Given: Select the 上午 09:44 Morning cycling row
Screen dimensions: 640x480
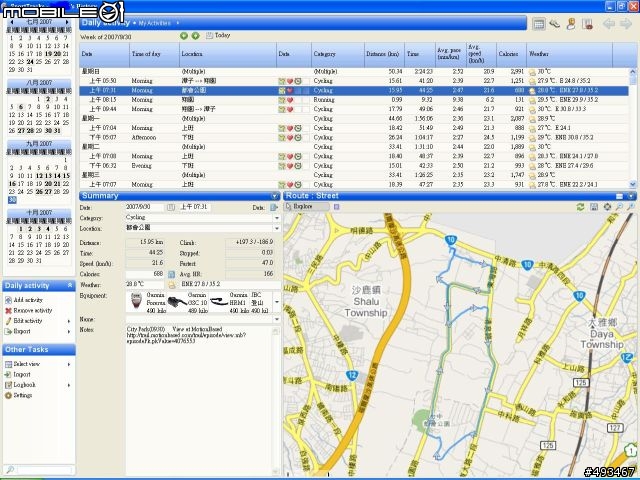Looking at the screenshot, I should coord(354,109).
